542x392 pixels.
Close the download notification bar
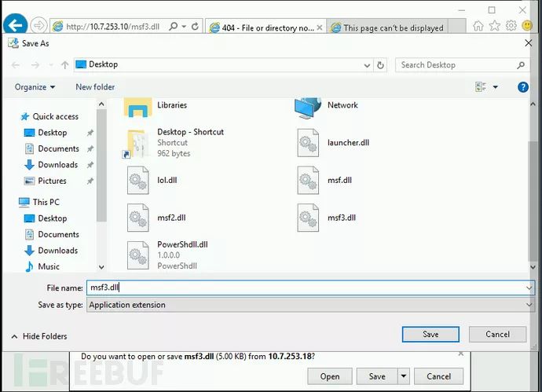tap(461, 354)
